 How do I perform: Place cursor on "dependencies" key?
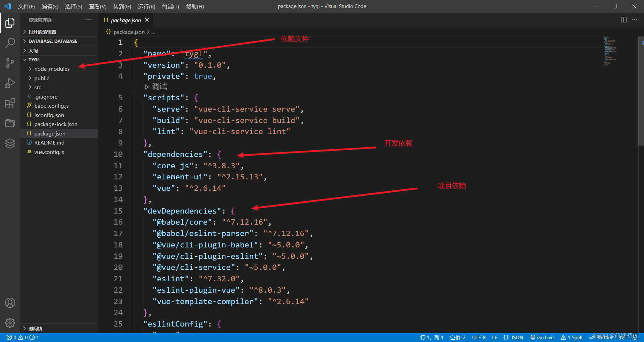coord(175,154)
